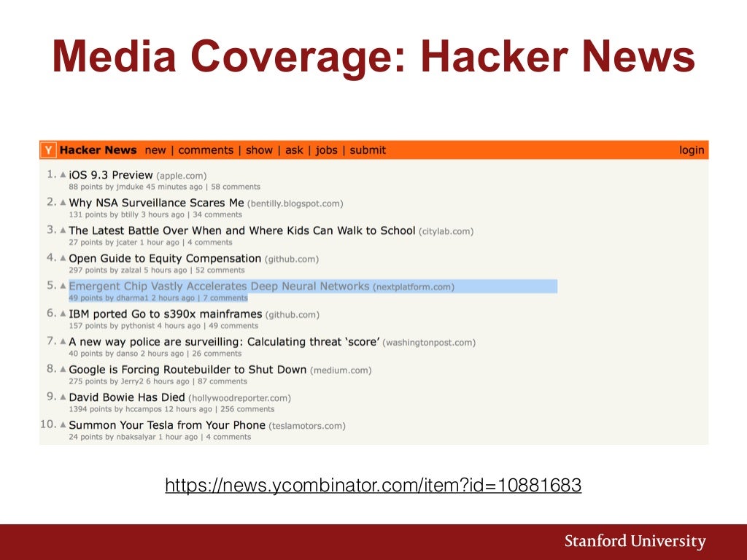This screenshot has width=747, height=560.
Task: Click the Y Combinator logo icon
Action: [x=48, y=150]
